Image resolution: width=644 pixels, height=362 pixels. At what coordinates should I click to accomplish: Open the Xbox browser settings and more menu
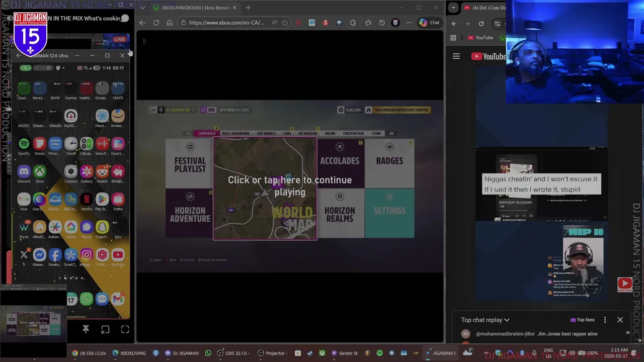[x=409, y=23]
